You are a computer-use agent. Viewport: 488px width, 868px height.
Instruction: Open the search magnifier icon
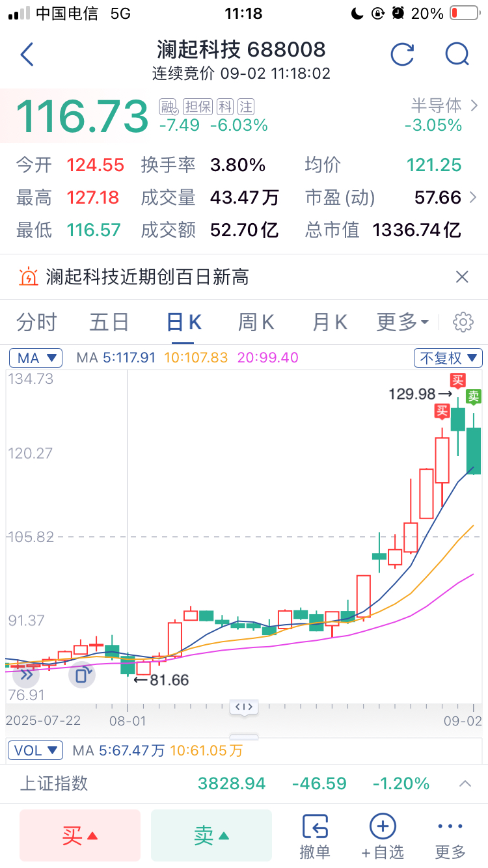[457, 55]
